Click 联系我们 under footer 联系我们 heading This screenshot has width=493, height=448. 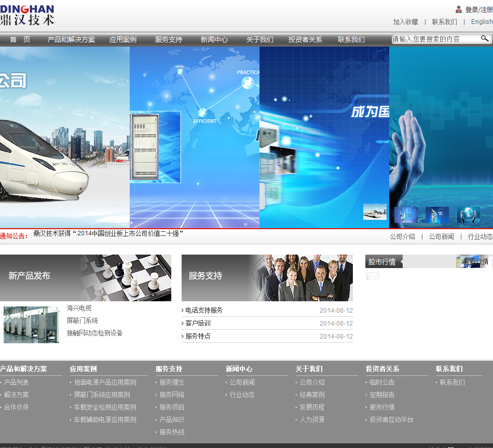tap(452, 382)
